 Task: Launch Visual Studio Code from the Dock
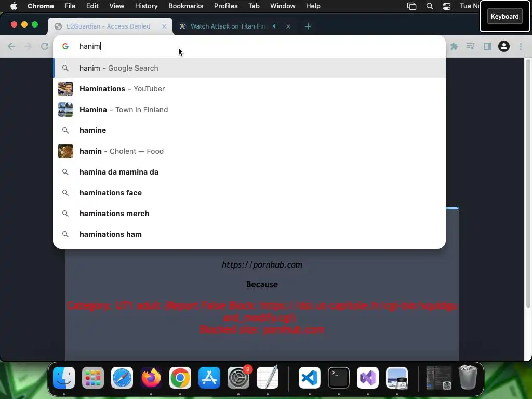point(310,378)
